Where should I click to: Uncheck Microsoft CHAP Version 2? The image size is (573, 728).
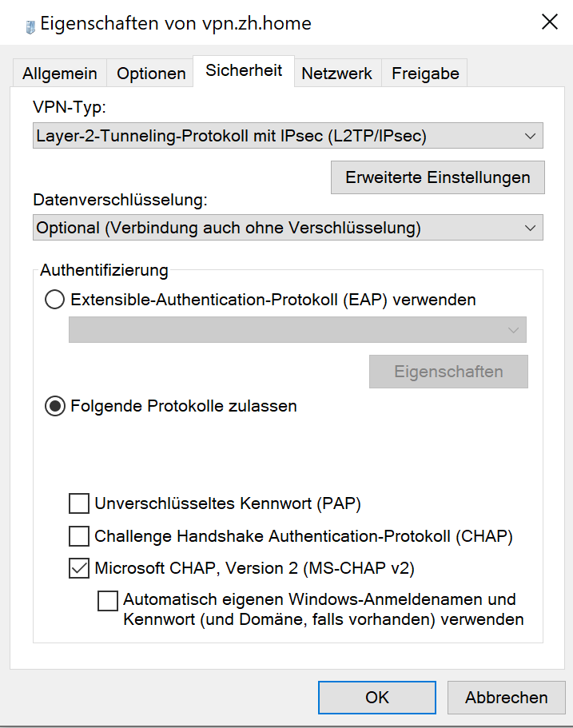[79, 568]
